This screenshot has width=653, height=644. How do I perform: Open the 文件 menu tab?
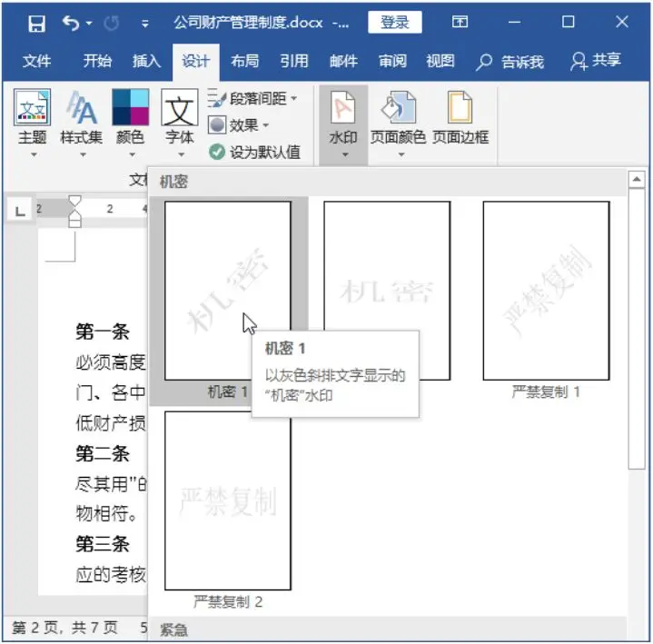coord(36,61)
